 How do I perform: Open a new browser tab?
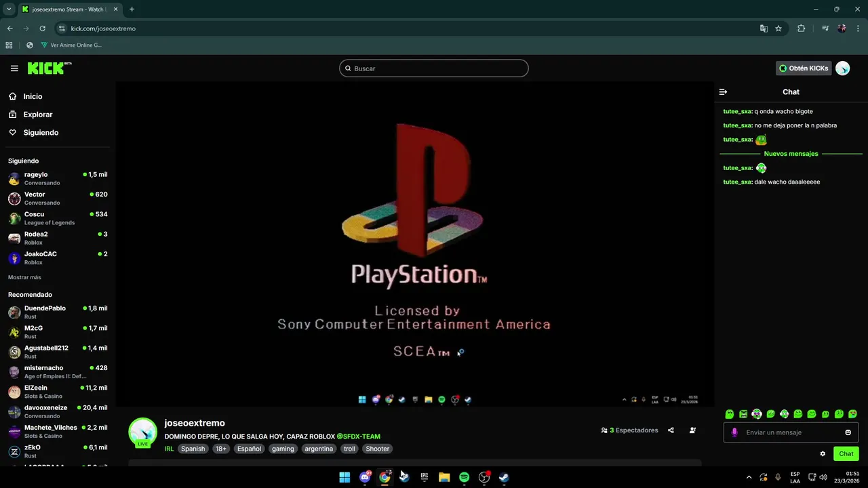[x=132, y=9]
